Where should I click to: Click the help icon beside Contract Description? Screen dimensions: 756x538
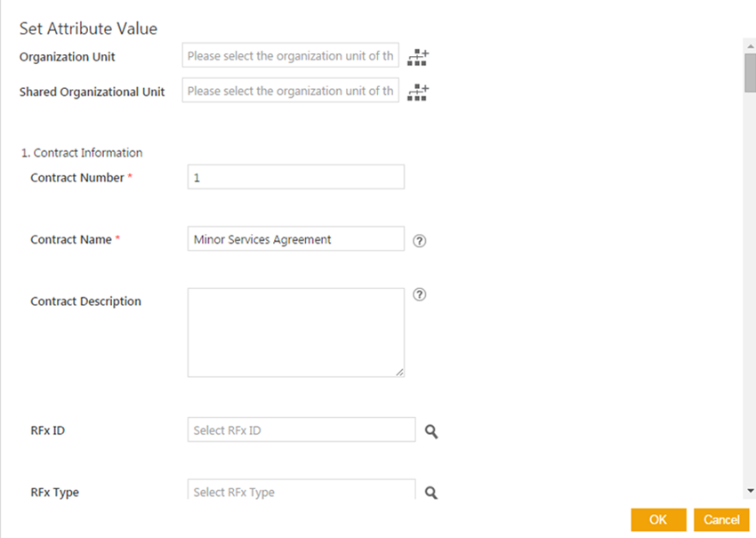coord(420,295)
